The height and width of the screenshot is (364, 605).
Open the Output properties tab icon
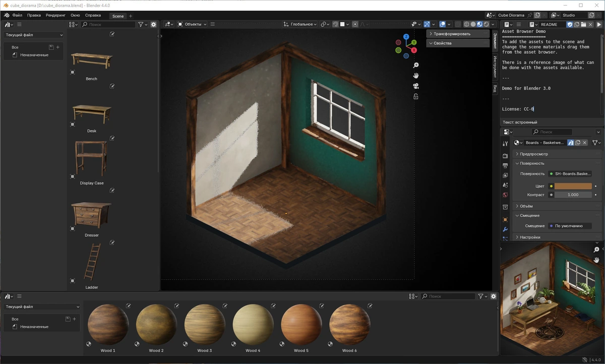click(505, 165)
